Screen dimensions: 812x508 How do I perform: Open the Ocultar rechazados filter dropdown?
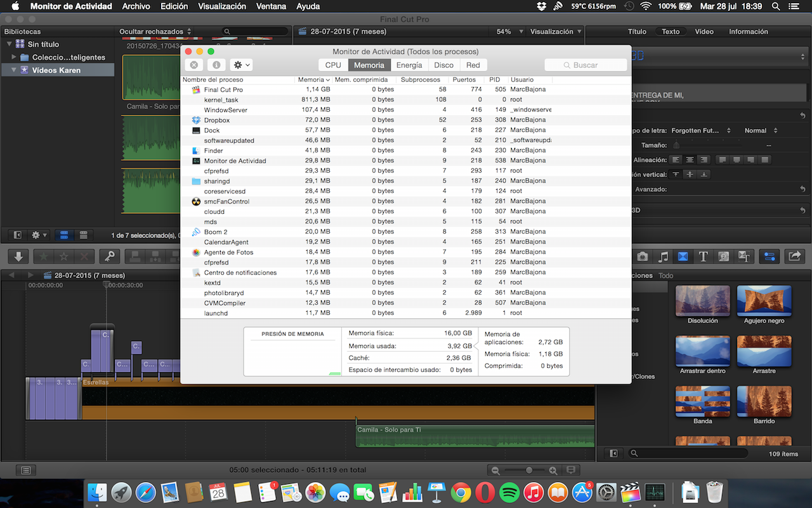(155, 32)
